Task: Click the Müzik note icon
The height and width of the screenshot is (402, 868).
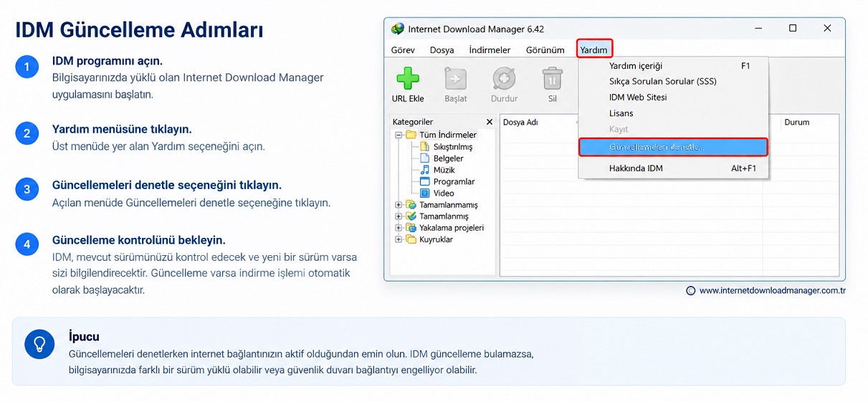Action: click(425, 170)
